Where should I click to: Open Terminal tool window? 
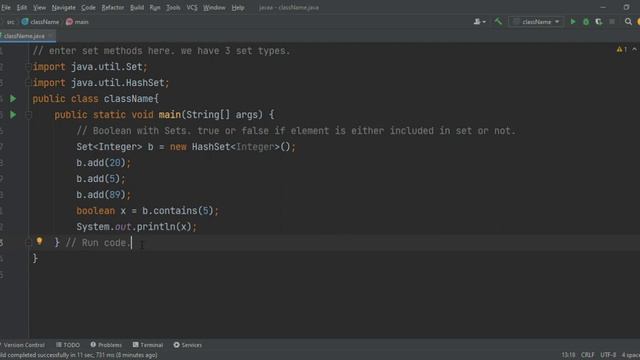(x=148, y=345)
